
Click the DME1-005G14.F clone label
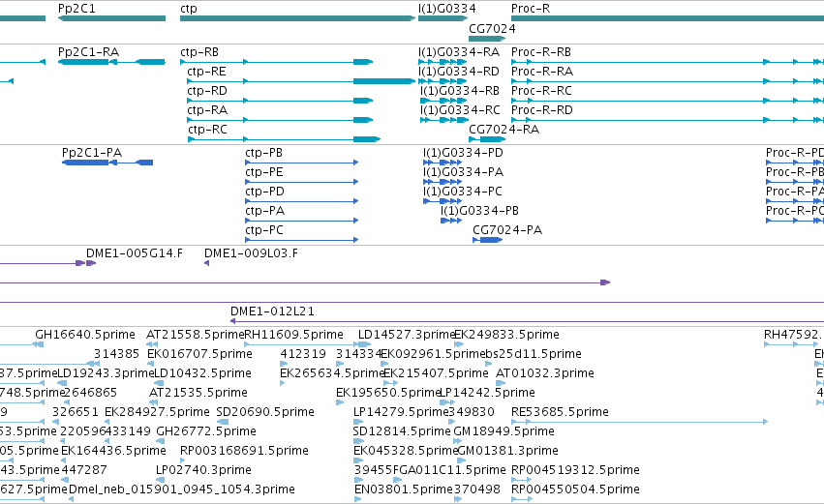[135, 253]
